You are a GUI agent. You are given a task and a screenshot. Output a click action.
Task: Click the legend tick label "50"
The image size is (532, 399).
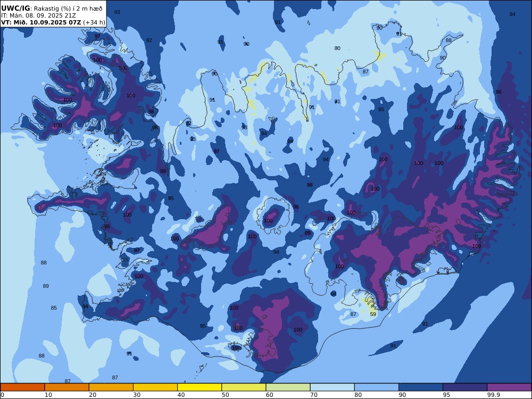click(x=225, y=395)
